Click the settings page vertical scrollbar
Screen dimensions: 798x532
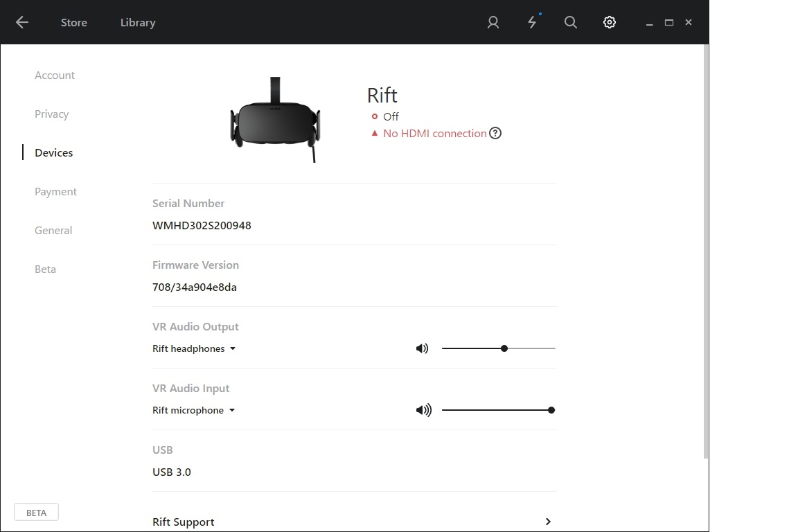click(x=706, y=252)
